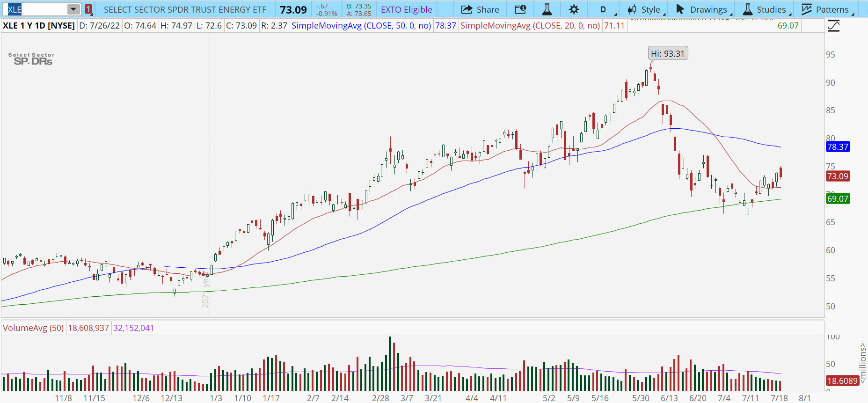868x403 pixels.
Task: Click the 8/1 date axis label
Action: (805, 398)
